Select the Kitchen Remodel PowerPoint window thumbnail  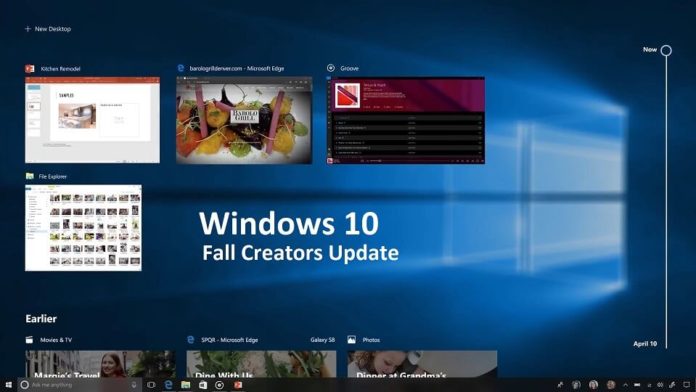92,120
